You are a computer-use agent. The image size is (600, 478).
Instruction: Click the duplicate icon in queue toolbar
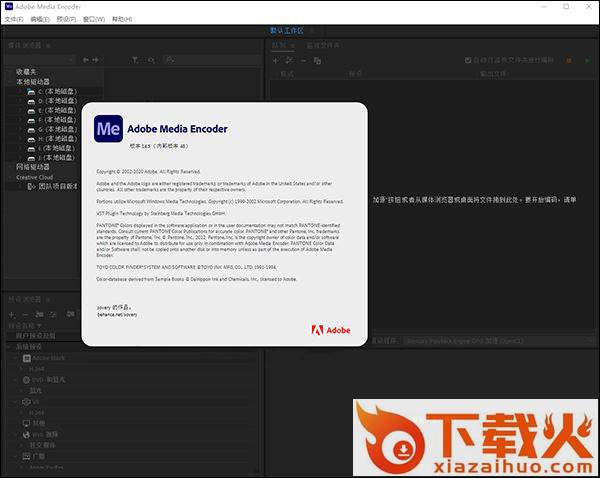[317, 60]
